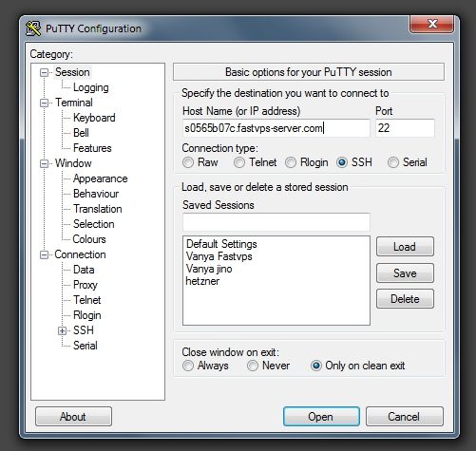Collapse the Window tree node

click(x=44, y=163)
